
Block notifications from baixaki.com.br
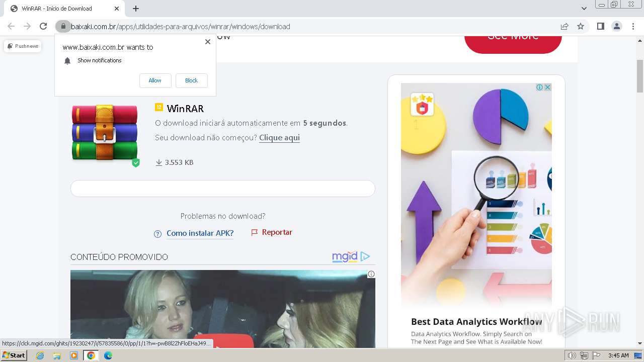coord(191,80)
